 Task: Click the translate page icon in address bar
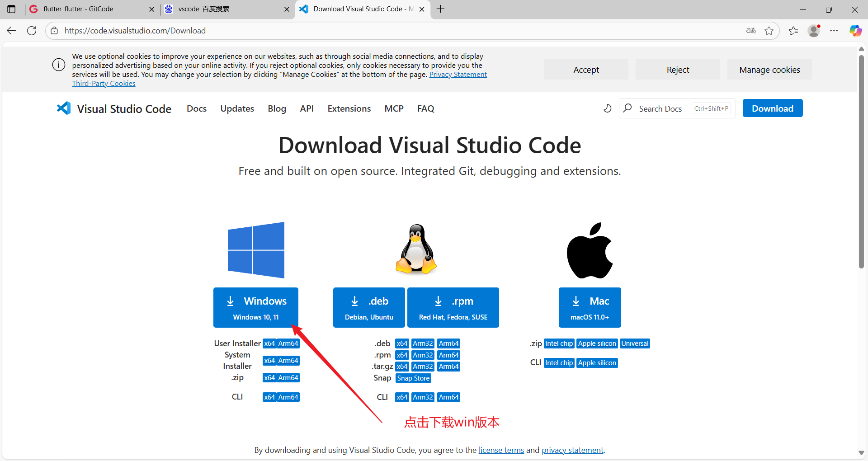[751, 31]
